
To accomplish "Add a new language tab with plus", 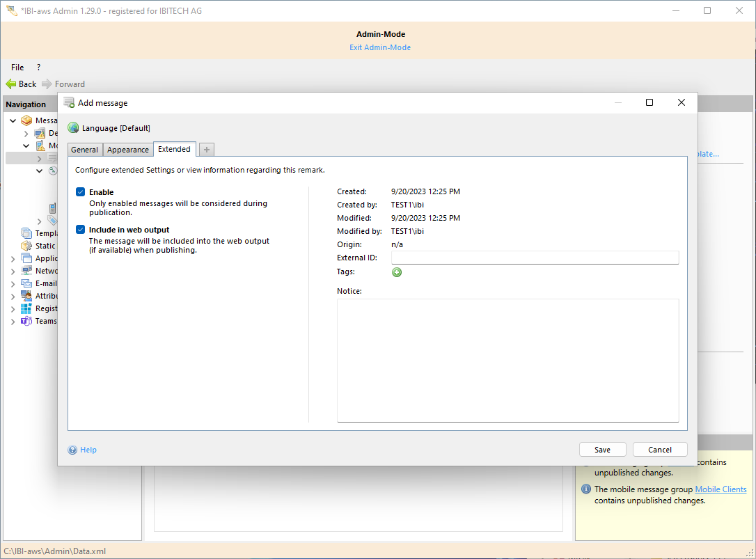I will [x=207, y=150].
